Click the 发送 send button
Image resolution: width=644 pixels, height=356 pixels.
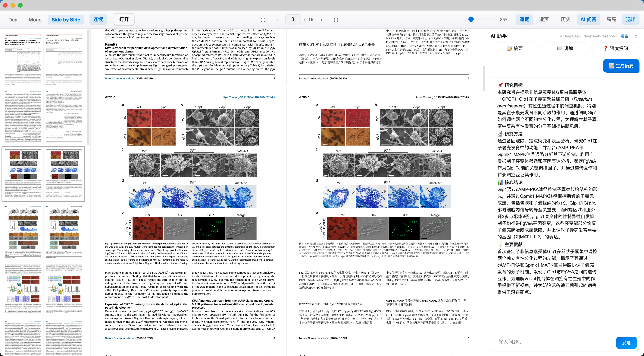[x=626, y=342]
